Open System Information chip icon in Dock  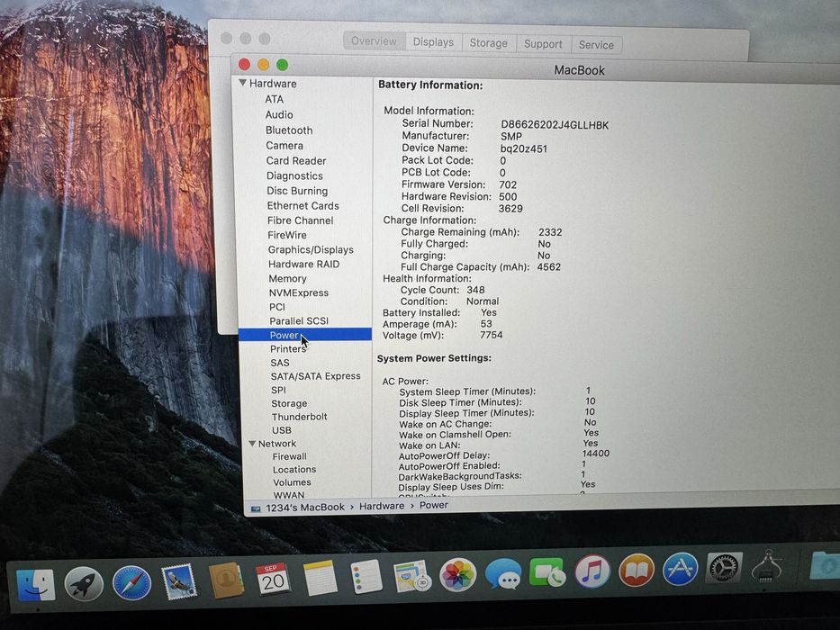(768, 567)
